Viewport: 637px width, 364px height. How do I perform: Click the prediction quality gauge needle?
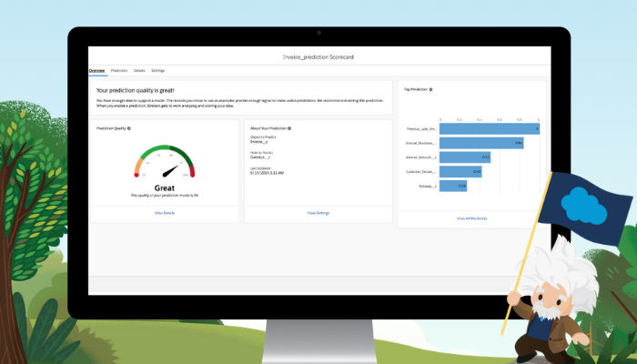pos(171,171)
